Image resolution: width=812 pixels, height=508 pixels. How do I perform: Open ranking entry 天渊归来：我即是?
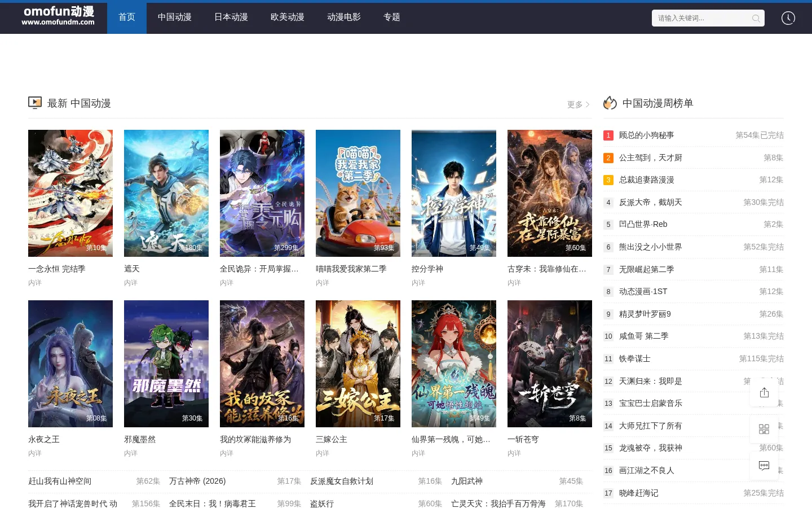[651, 381]
